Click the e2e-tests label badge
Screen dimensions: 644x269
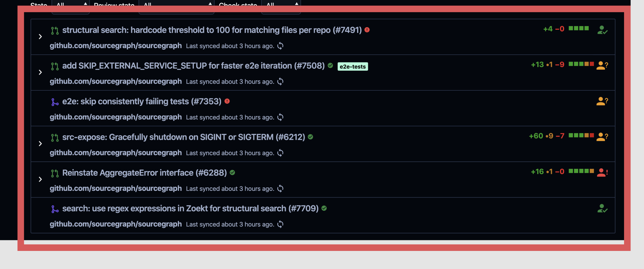353,66
